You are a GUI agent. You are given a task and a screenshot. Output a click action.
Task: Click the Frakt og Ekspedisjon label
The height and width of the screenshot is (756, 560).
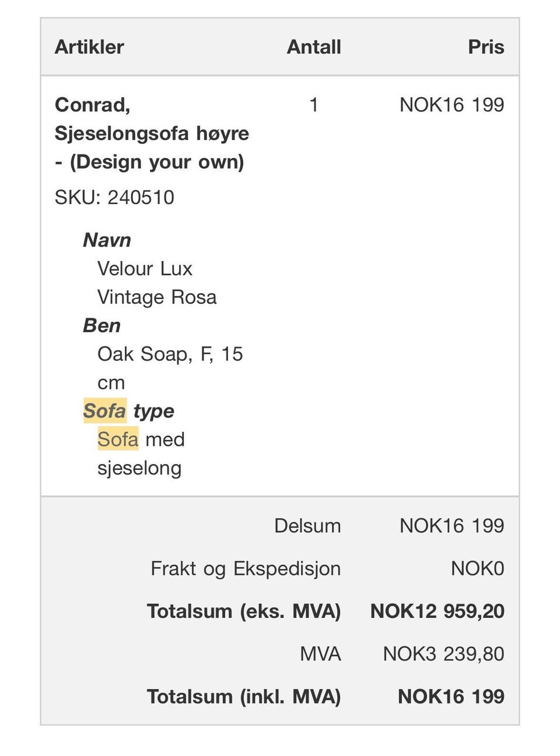(246, 568)
